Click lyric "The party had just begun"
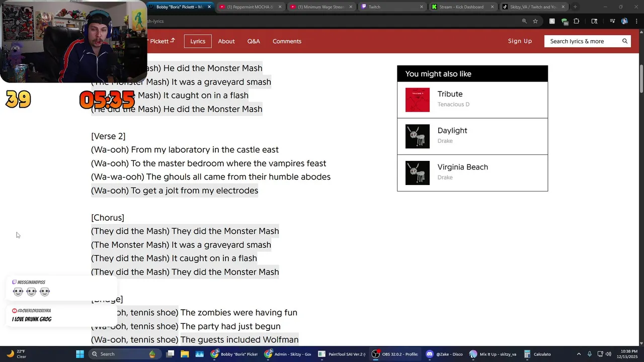 point(230,326)
